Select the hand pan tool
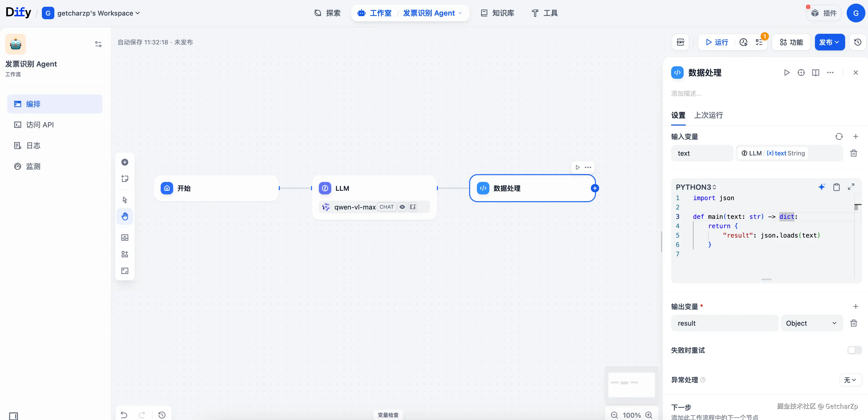Viewport: 868px width, 420px height. 125,216
